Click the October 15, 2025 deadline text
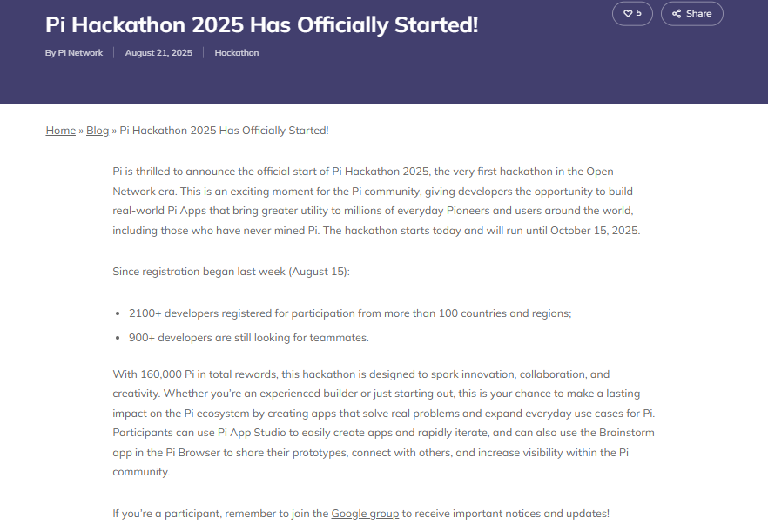This screenshot has height=532, width=768. pyautogui.click(x=591, y=230)
